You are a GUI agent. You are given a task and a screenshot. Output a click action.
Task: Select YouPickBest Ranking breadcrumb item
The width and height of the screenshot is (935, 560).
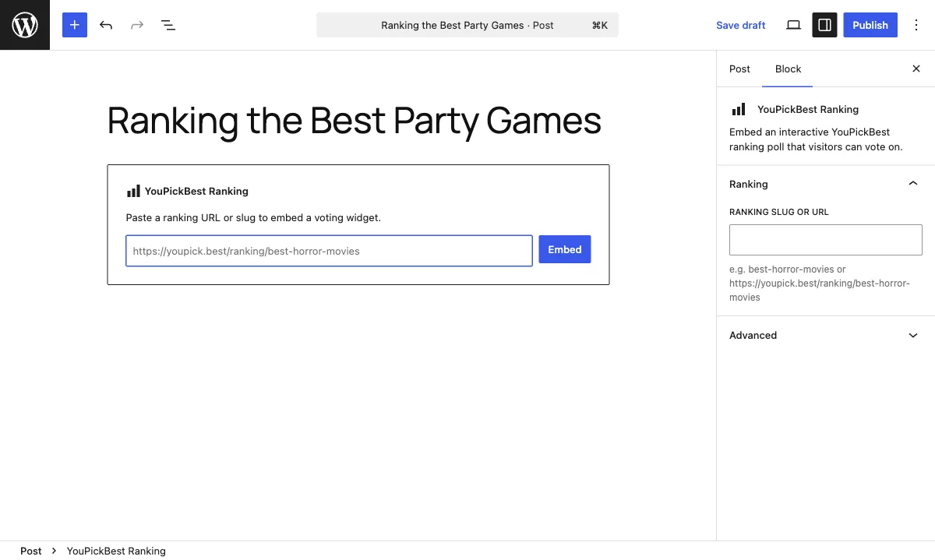click(116, 551)
